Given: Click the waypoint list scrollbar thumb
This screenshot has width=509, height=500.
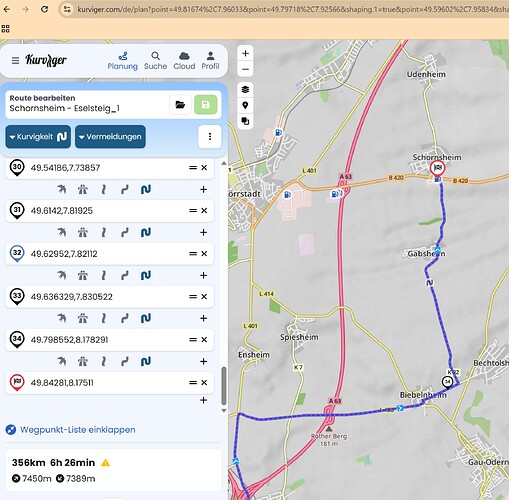Looking at the screenshot, I should pos(224,386).
